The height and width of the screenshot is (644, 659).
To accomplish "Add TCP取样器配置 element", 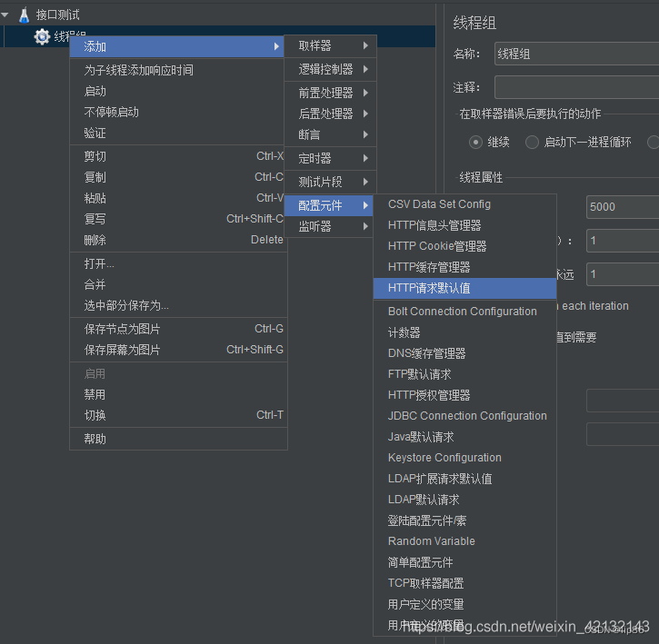I will tap(464, 583).
